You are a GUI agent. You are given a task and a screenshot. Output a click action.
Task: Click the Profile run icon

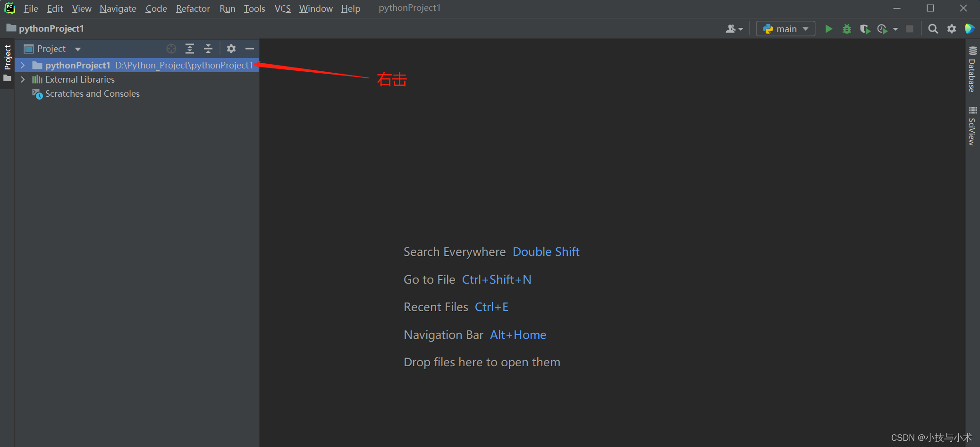coord(882,29)
